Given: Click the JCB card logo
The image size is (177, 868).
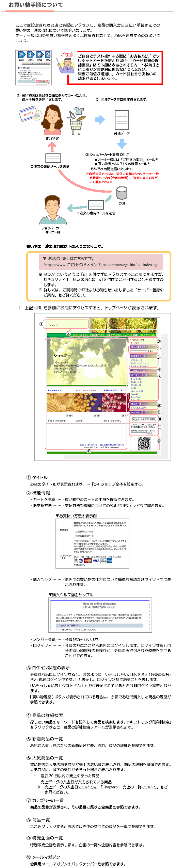Looking at the screenshot, I should pos(76,560).
